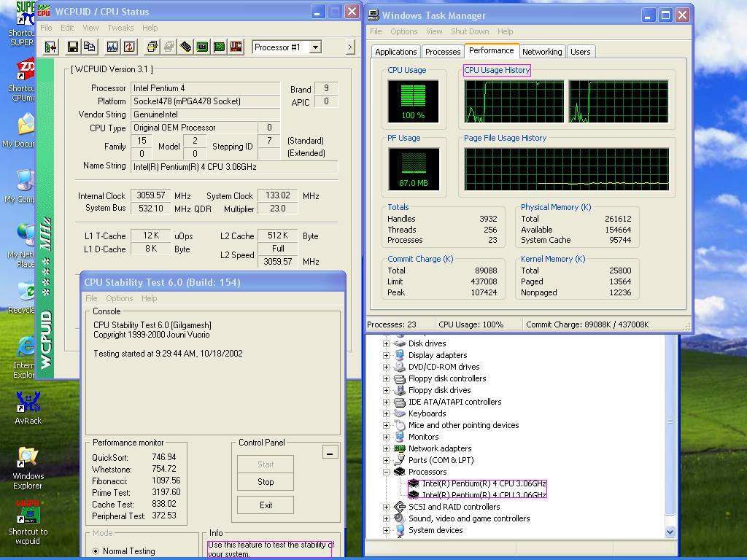This screenshot has height=560, width=747.
Task: Select Monitors in the device tree
Action: pyautogui.click(x=424, y=437)
